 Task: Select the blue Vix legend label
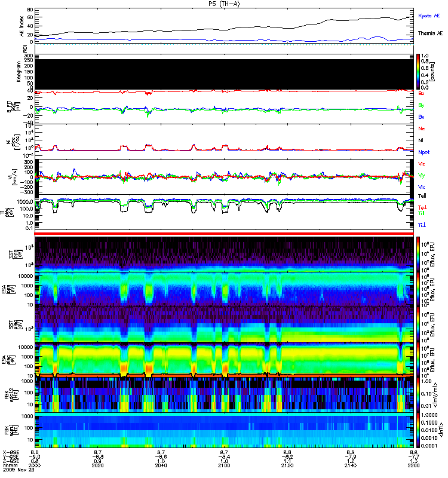(x=421, y=187)
